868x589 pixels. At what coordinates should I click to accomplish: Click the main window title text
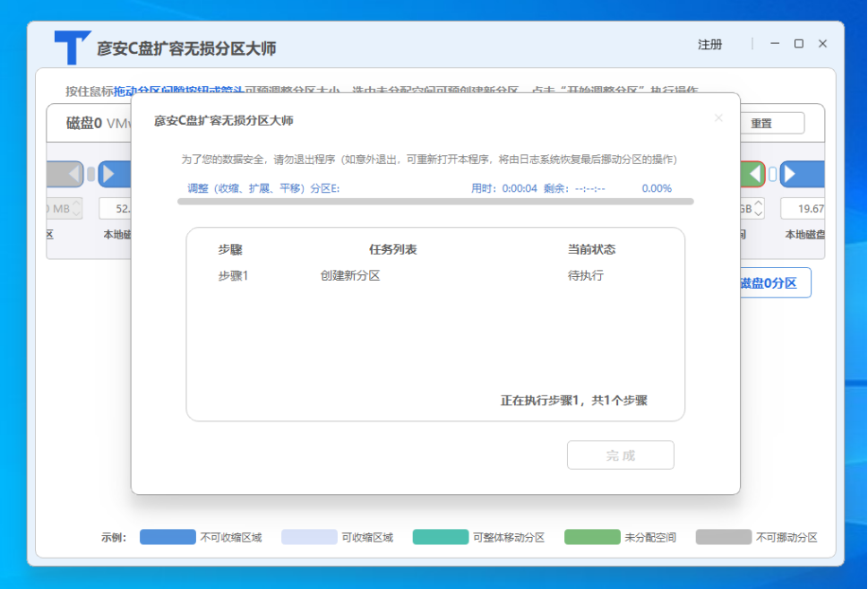coord(186,48)
